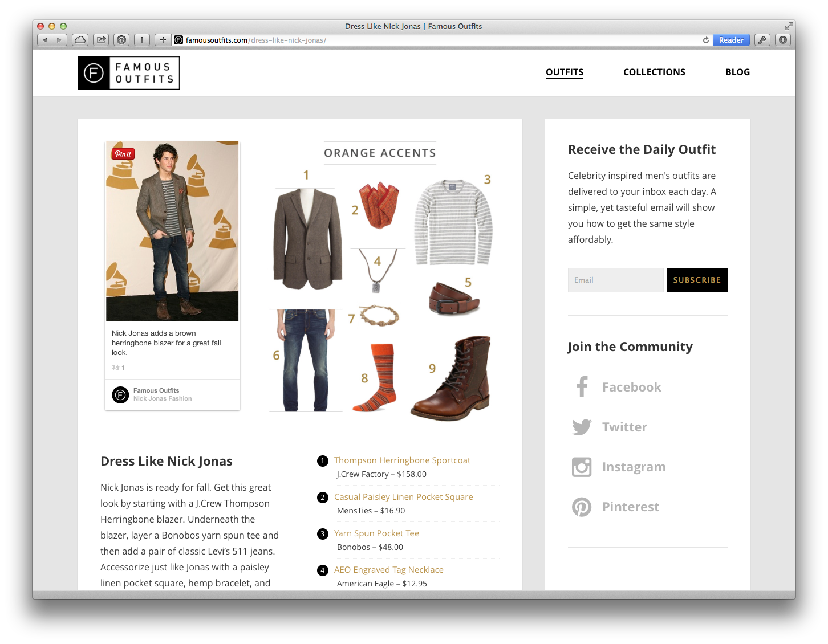Viewport: 828px width, 644px height.
Task: Click the tag necklace image
Action: click(x=376, y=271)
